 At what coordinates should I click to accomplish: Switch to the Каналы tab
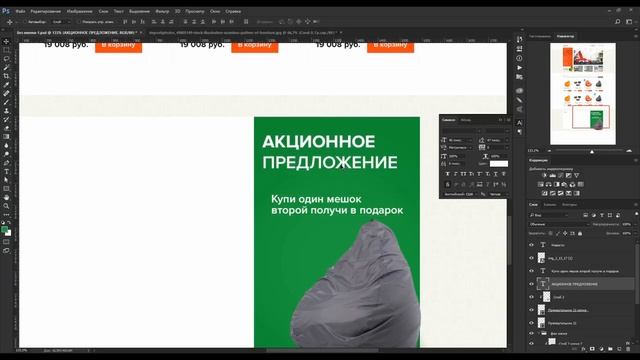coord(550,204)
